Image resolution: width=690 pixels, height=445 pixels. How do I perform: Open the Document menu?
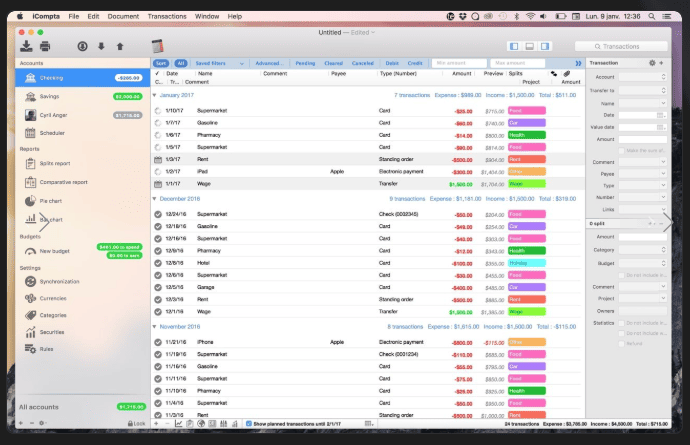point(123,16)
